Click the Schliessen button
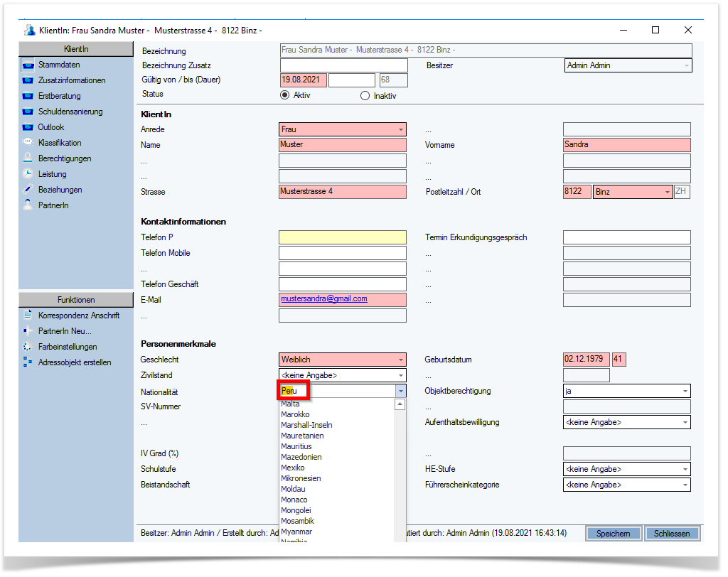The image size is (728, 577). click(x=672, y=534)
